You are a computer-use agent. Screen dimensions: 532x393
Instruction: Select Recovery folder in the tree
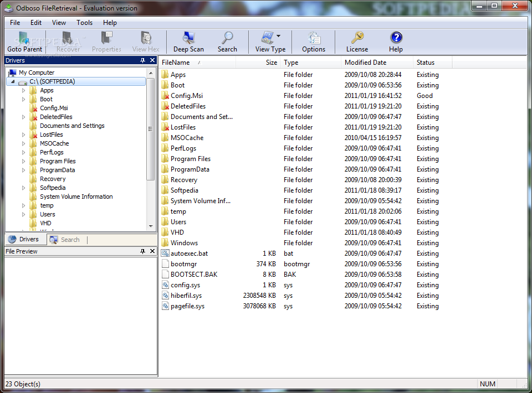53,179
